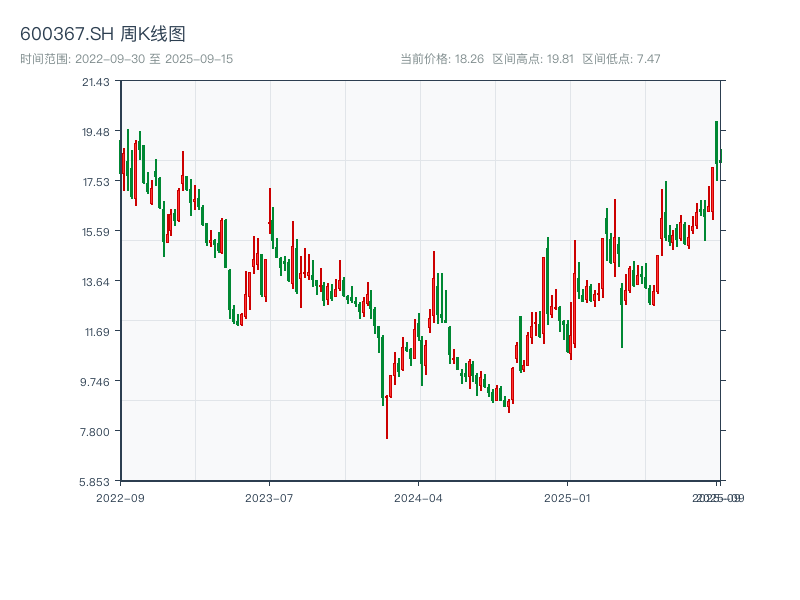The height and width of the screenshot is (600, 800).
Task: Click the y-axis value 21.43
Action: point(96,82)
